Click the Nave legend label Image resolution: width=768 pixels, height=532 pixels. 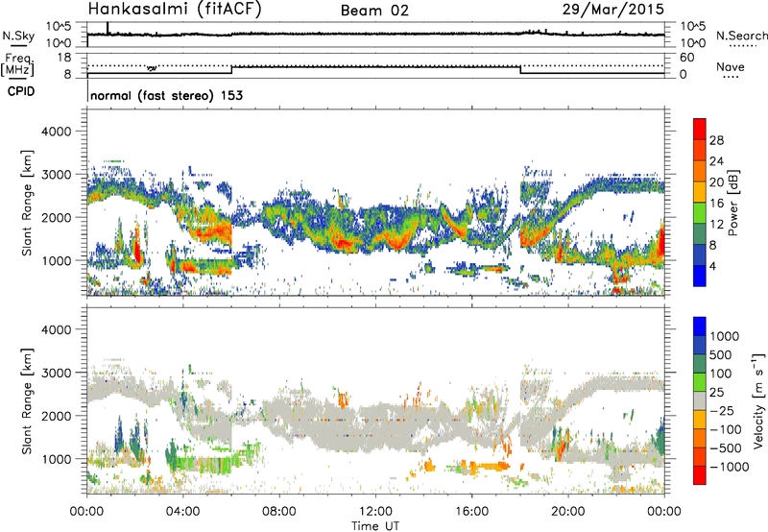coord(731,67)
